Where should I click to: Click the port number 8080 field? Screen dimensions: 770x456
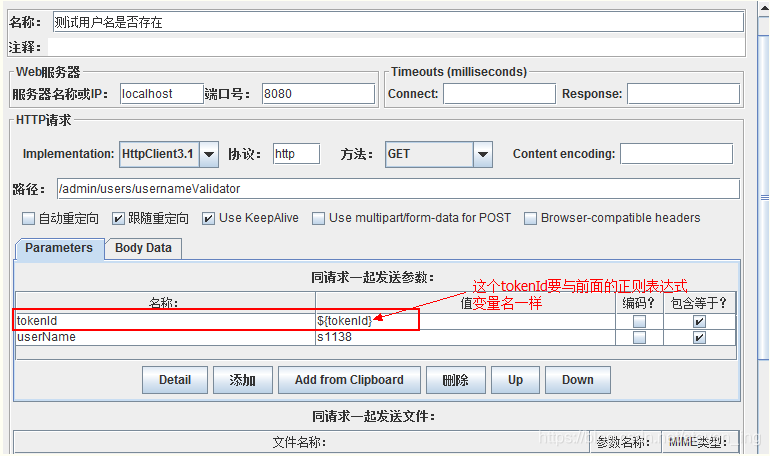[318, 94]
